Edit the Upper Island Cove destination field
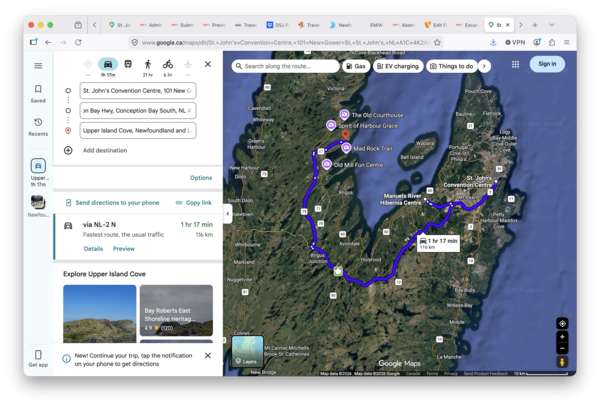The width and height of the screenshot is (600, 407). point(138,130)
